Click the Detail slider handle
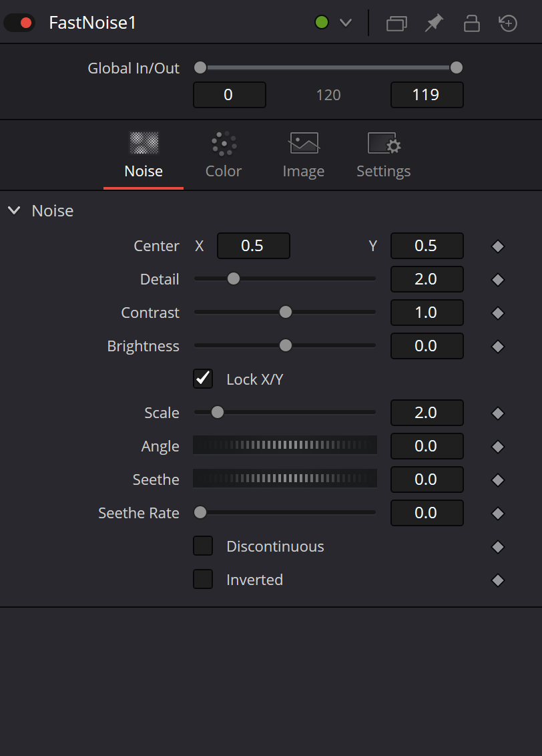Viewport: 542px width, 756px height. tap(233, 278)
